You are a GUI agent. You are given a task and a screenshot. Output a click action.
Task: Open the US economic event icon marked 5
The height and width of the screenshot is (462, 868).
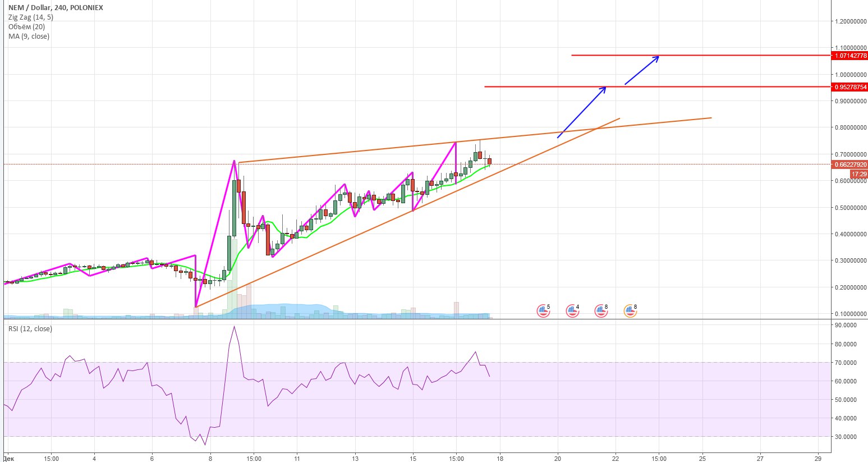tap(543, 310)
